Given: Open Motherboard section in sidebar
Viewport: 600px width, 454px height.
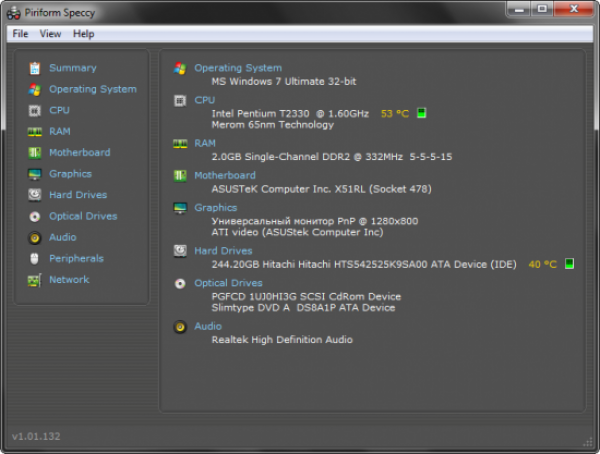Looking at the screenshot, I should click(80, 152).
